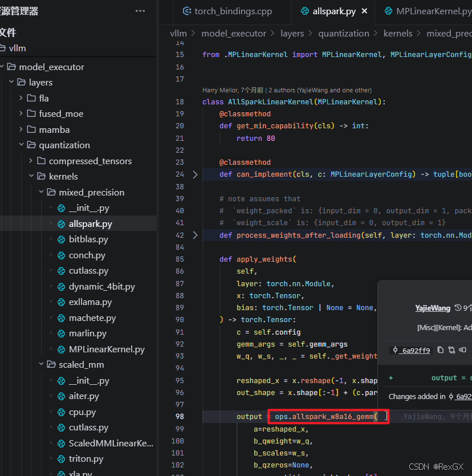Switch to the MPLinearKernel.py tab
This screenshot has width=472, height=476.
pos(428,11)
